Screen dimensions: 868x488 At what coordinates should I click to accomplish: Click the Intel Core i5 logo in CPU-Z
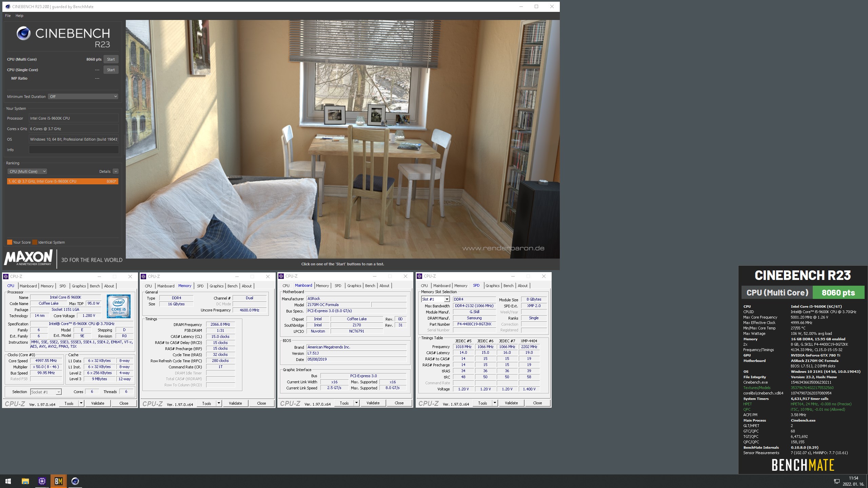click(119, 306)
